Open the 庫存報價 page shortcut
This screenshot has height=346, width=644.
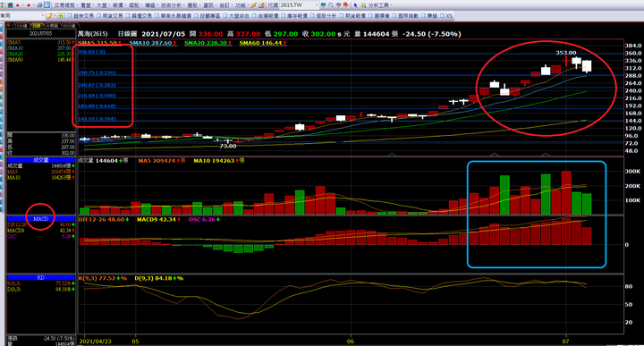tap(294, 15)
